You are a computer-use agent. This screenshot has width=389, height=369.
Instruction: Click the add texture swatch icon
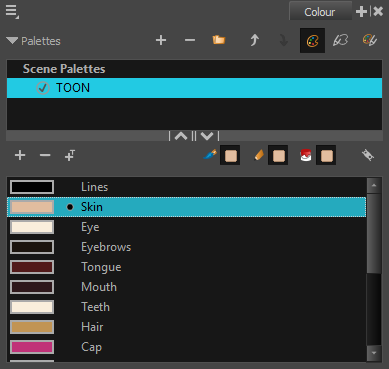click(70, 155)
